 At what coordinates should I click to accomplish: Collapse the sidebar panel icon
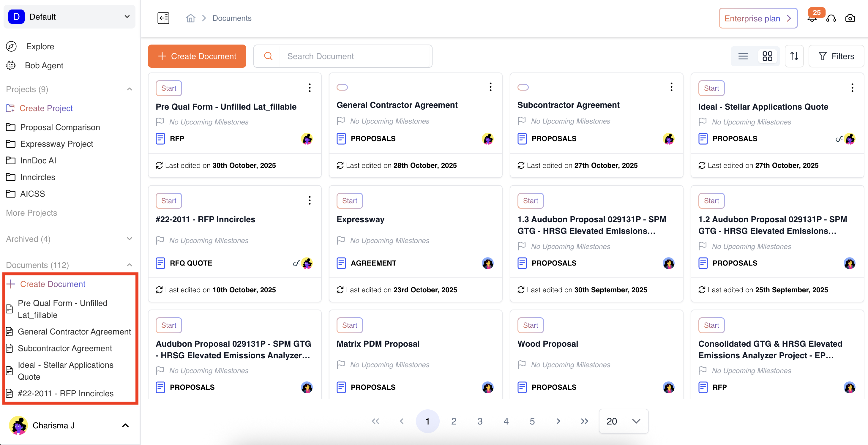(x=163, y=18)
